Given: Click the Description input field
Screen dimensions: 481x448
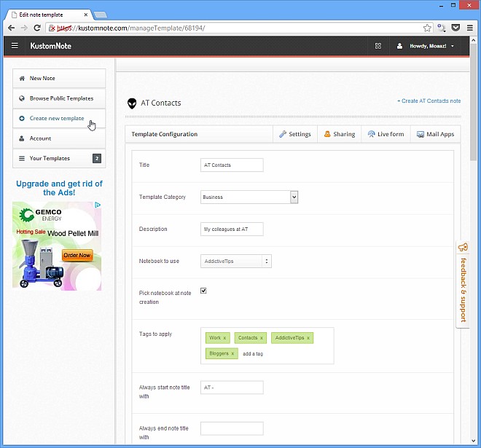Looking at the screenshot, I should [x=232, y=229].
